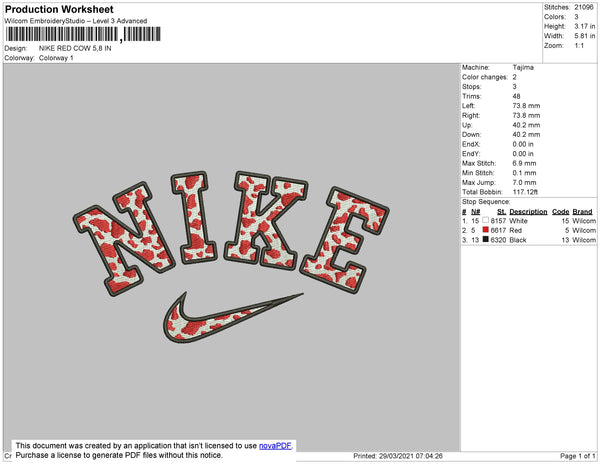This screenshot has height=464, width=600.
Task: Click the Colorway 1 value
Action: click(x=56, y=58)
